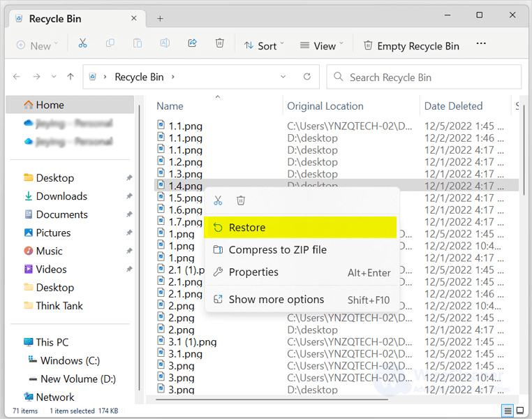
Task: Select file 3.1.png in list
Action: [185, 354]
